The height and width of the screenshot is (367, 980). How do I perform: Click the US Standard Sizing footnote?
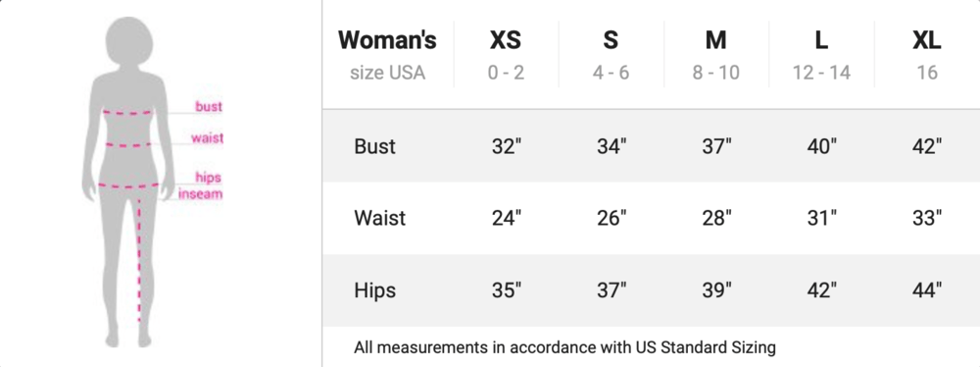coord(564,347)
